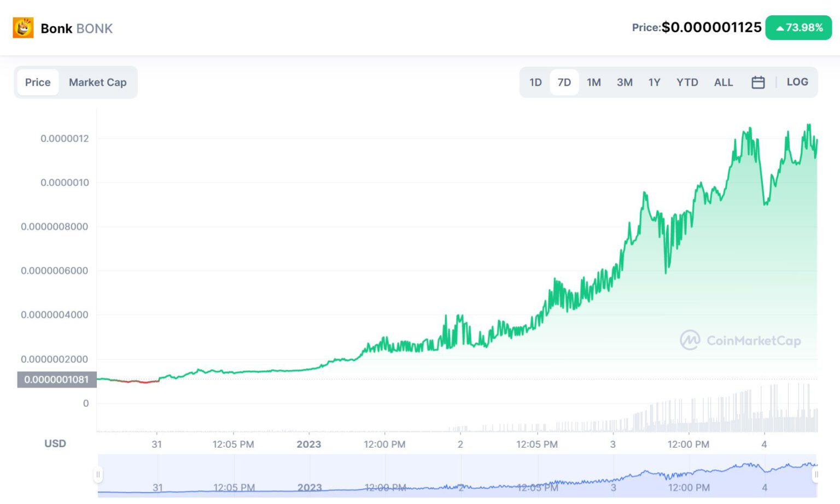Toggle the LOG scale option
Screen dimensions: 840x504
click(797, 82)
